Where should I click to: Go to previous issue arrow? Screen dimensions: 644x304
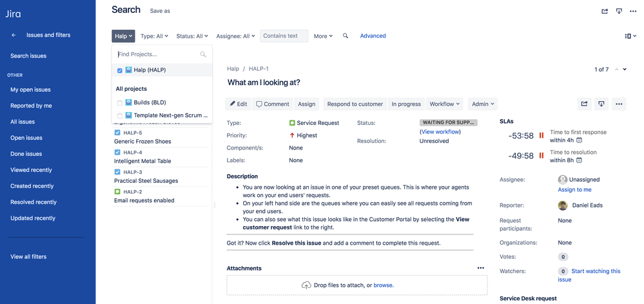coord(616,70)
